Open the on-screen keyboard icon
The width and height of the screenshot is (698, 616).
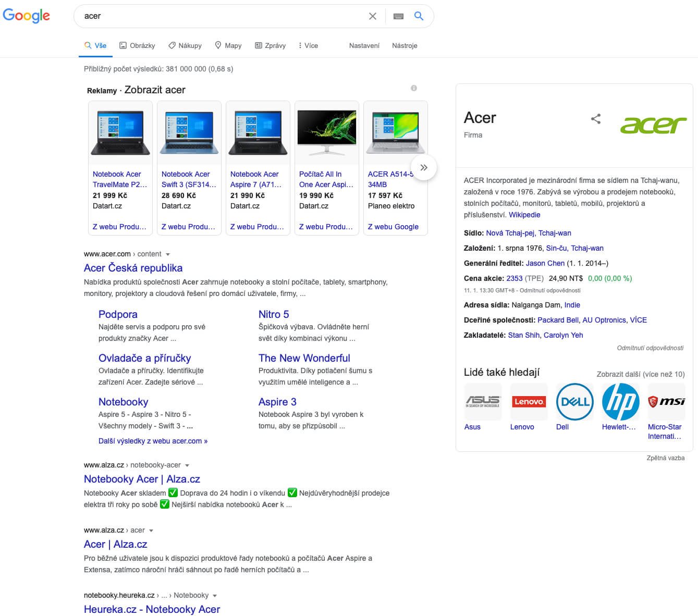398,16
